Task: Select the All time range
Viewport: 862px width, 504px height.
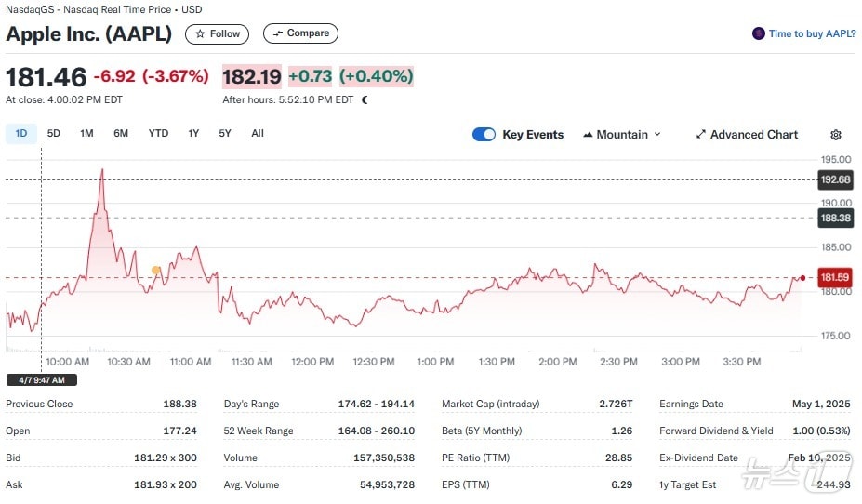Action: 258,134
